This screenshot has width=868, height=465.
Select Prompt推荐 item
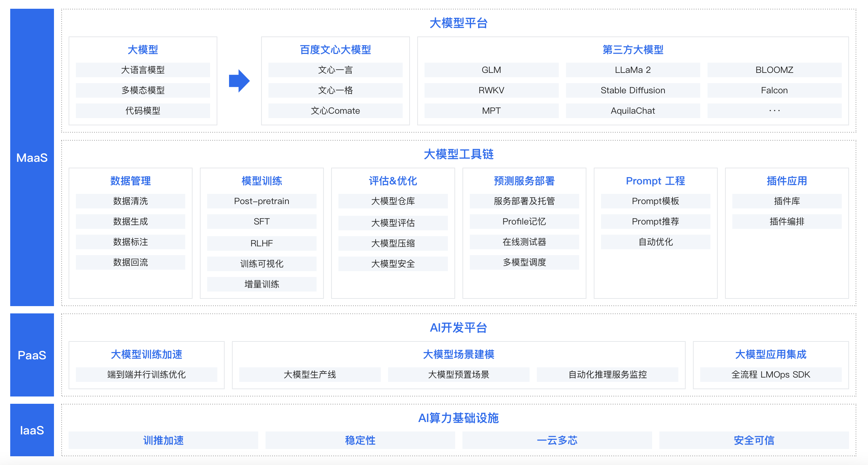click(656, 222)
